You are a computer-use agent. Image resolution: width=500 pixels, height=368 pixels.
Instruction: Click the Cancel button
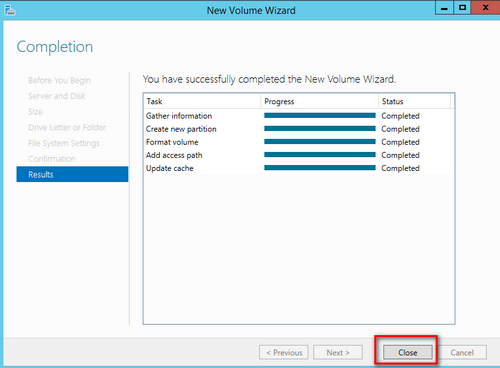(462, 352)
